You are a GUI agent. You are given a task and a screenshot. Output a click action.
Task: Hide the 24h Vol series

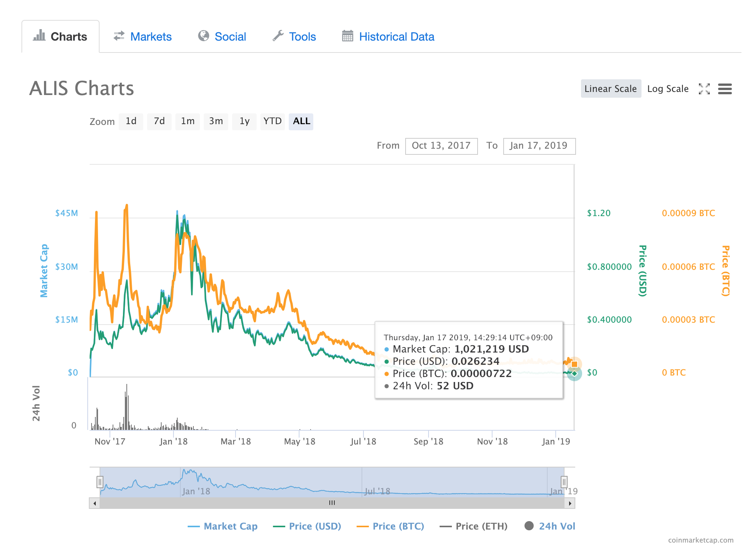pos(556,526)
